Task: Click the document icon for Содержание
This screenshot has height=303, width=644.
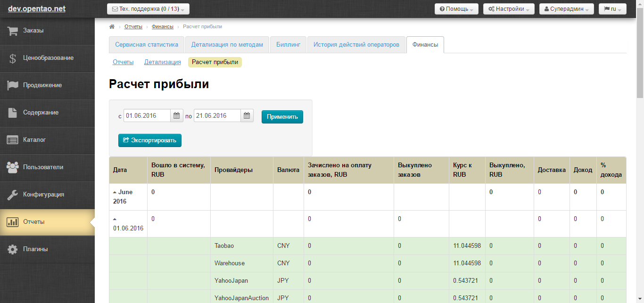Action: [13, 113]
